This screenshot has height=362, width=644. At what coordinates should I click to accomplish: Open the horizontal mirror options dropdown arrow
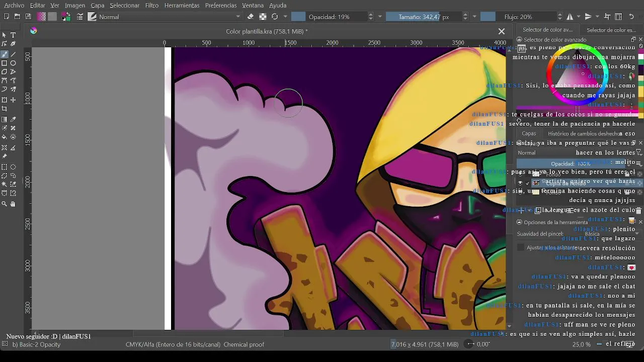pyautogui.click(x=579, y=17)
